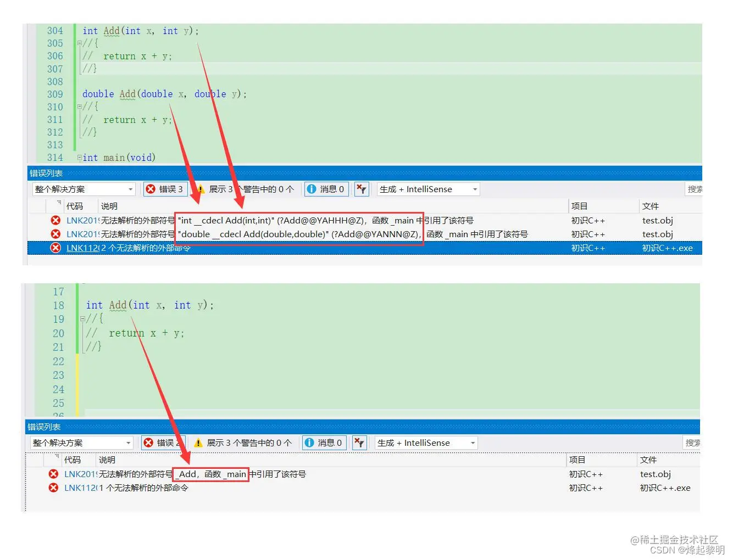Screen dimensions: 733x560
Task: Toggle '消息 0' filter in the list with 错误 3
Action: pos(326,189)
